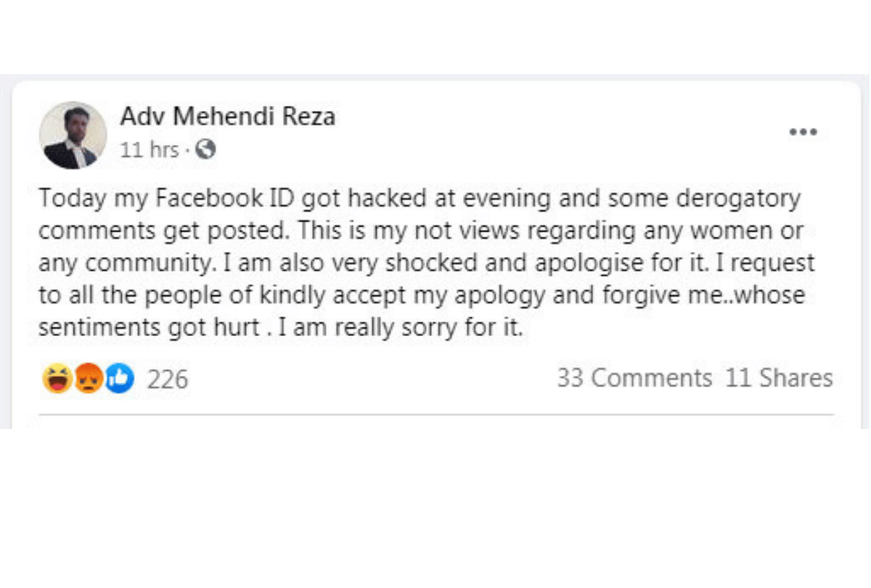
Task: View the 11 Shares list
Action: tap(779, 377)
